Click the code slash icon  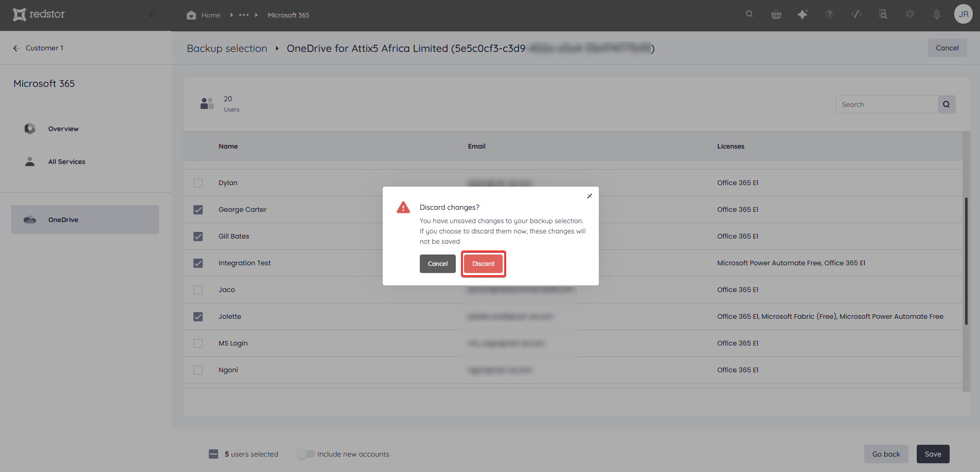(857, 14)
